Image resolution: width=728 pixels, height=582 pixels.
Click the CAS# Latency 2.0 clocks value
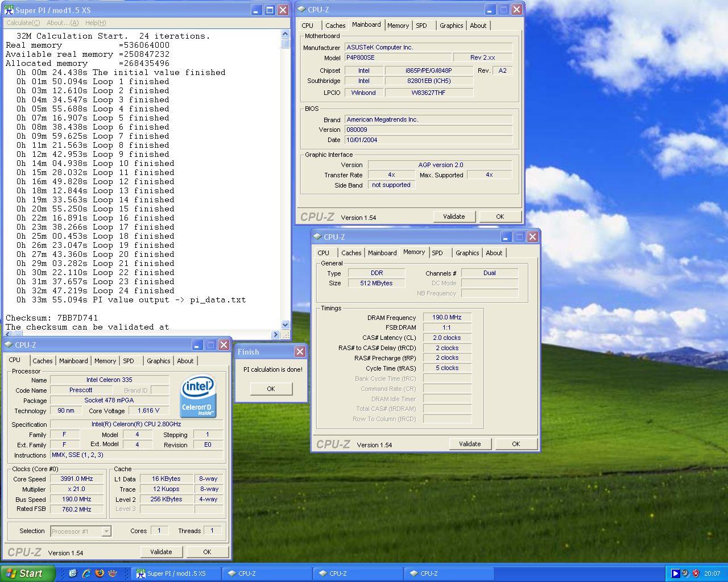pyautogui.click(x=447, y=338)
